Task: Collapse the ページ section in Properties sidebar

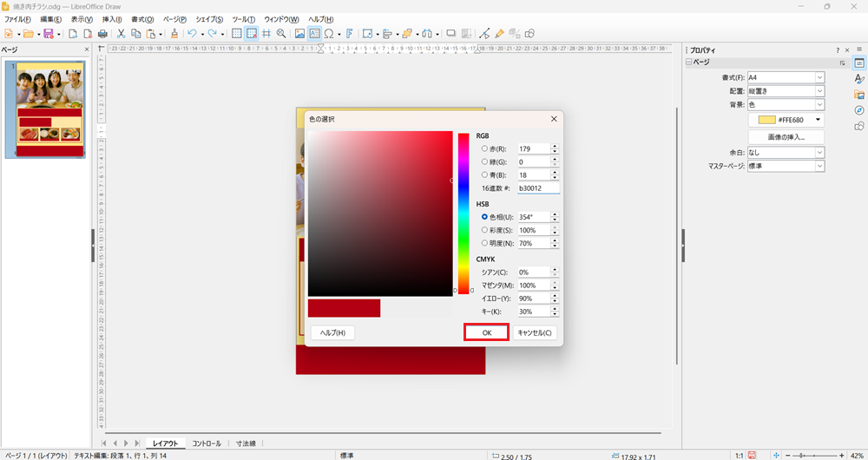Action: click(x=689, y=62)
